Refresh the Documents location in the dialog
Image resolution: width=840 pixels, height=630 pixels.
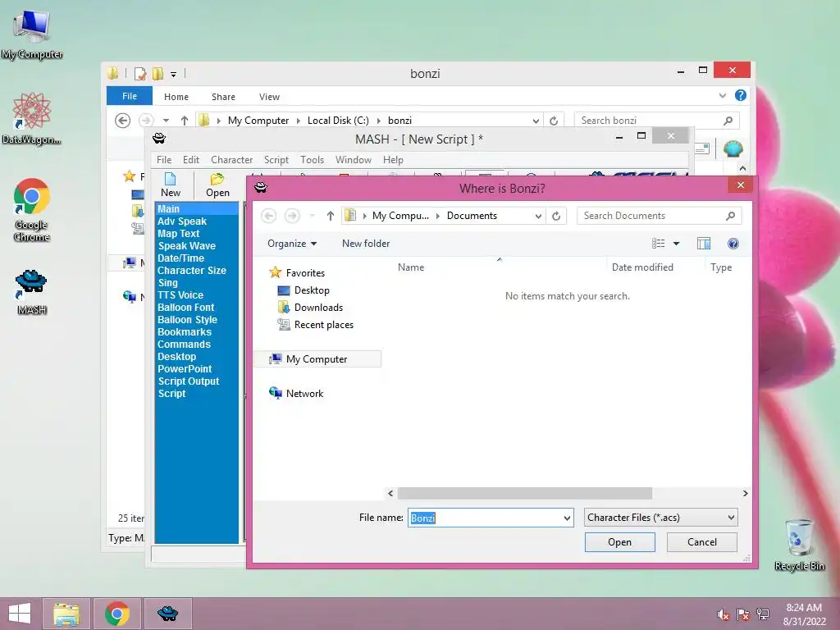(x=556, y=216)
